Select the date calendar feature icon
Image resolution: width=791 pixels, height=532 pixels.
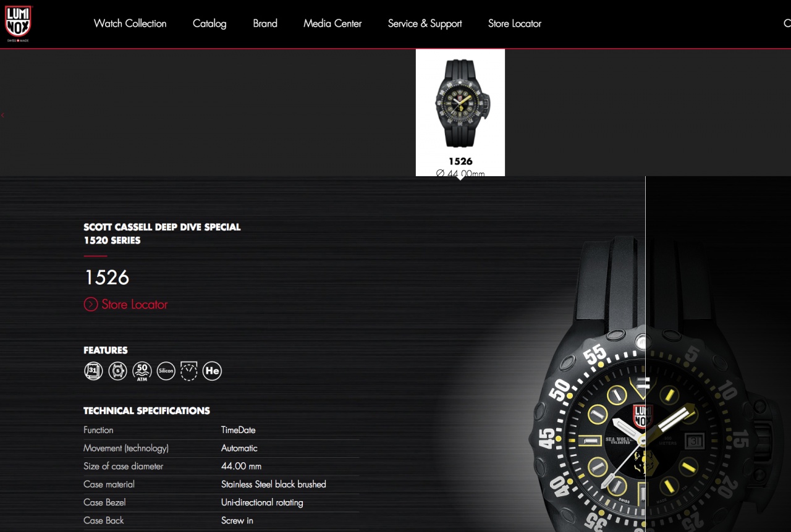point(93,371)
